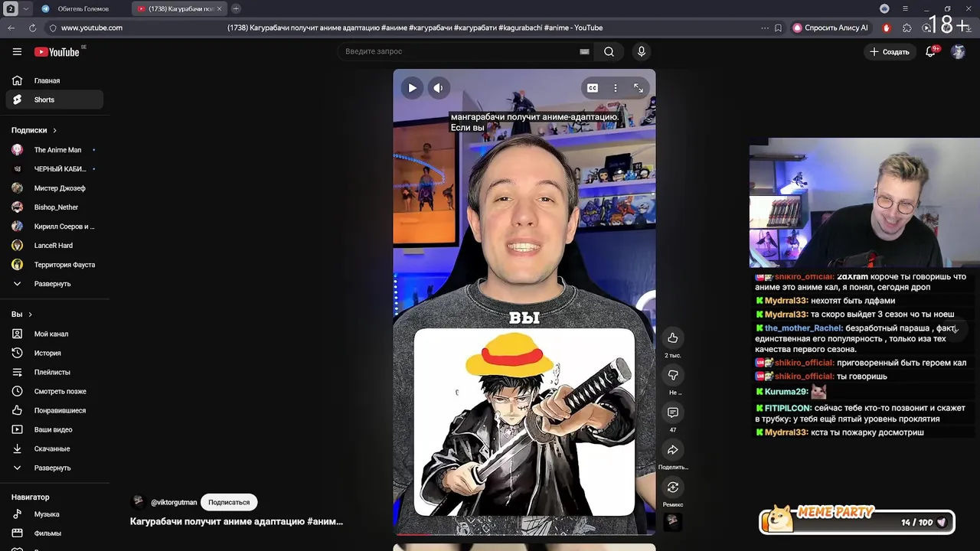This screenshot has height=551, width=980.
Task: Open Bishop_Nether channel
Action: pyautogui.click(x=54, y=207)
